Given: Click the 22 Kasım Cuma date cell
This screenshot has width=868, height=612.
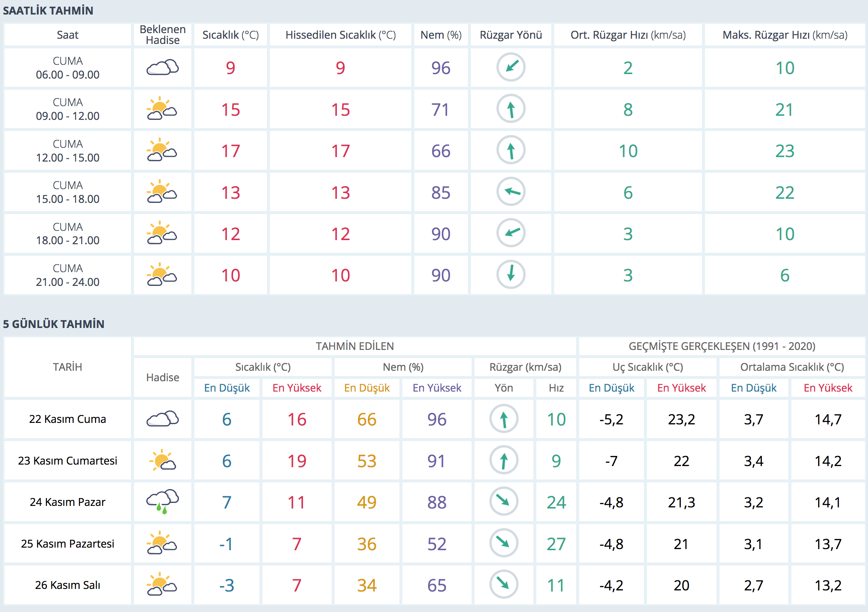Looking at the screenshot, I should [68, 419].
